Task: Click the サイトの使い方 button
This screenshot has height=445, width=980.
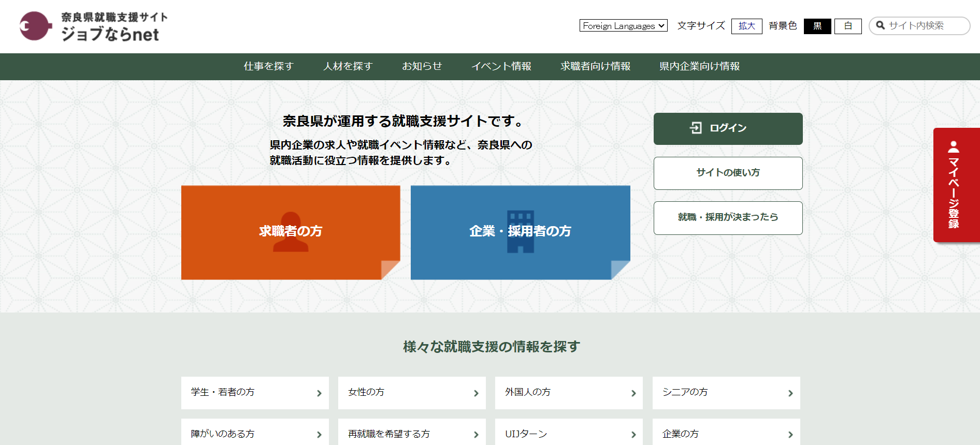Action: coord(728,173)
